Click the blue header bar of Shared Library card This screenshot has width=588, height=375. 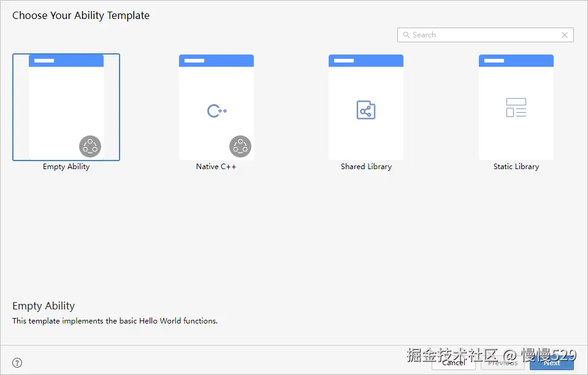pos(365,59)
